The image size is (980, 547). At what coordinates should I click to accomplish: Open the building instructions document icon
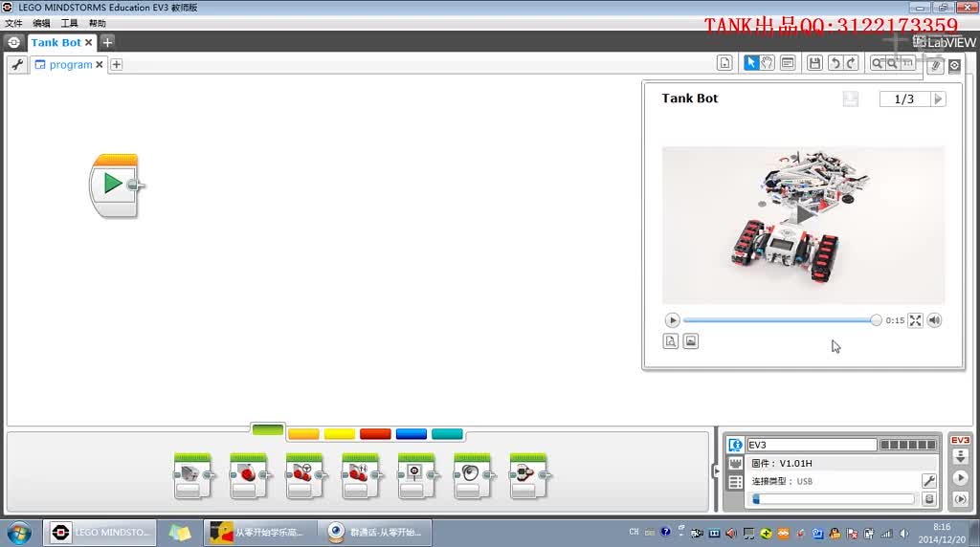pos(671,341)
